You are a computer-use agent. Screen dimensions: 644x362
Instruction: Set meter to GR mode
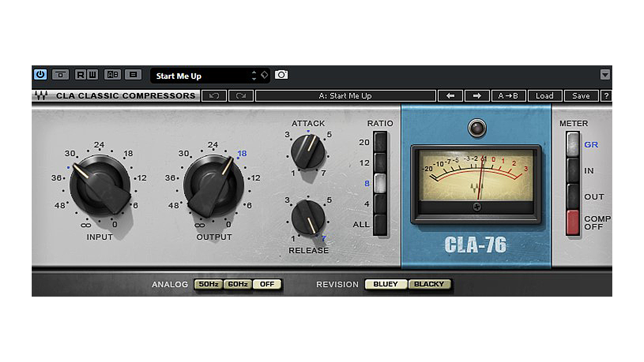[x=573, y=145]
